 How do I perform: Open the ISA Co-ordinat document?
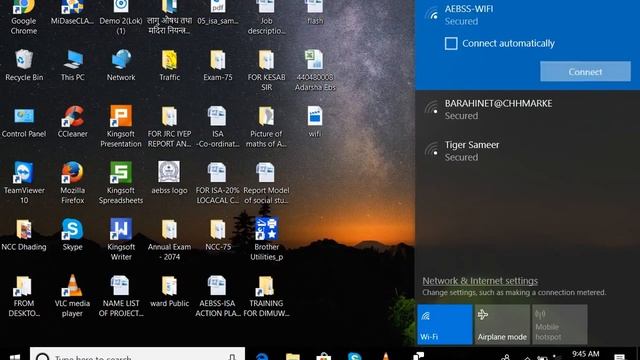[218, 127]
